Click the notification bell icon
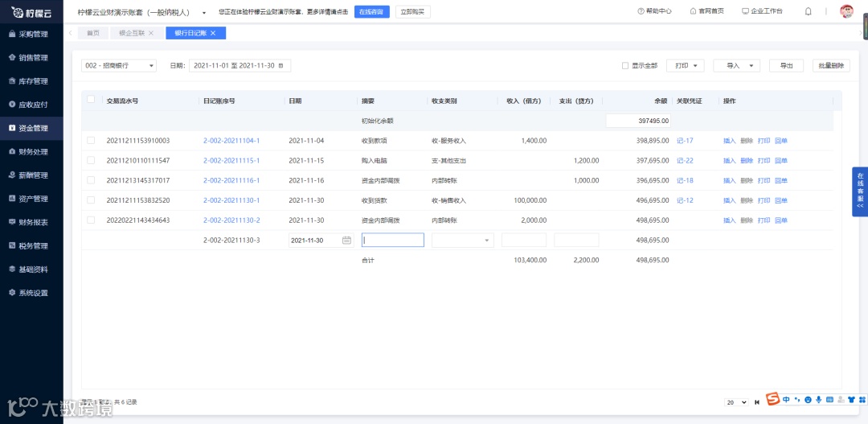Image resolution: width=868 pixels, height=424 pixels. 809,11
